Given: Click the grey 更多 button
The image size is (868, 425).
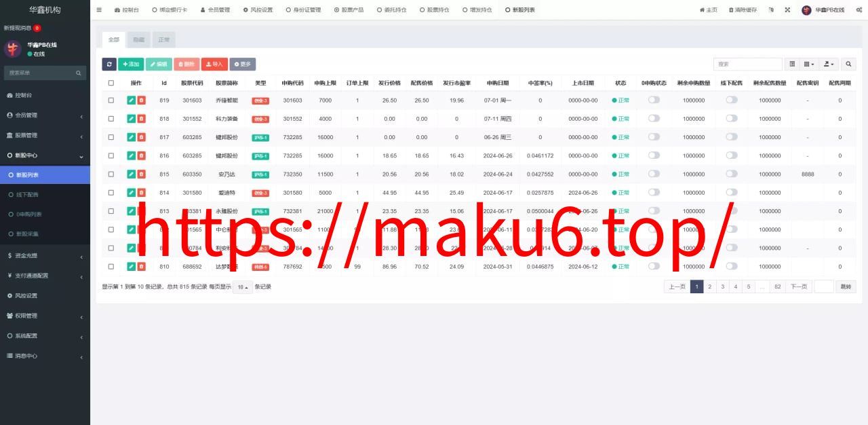Looking at the screenshot, I should 242,64.
